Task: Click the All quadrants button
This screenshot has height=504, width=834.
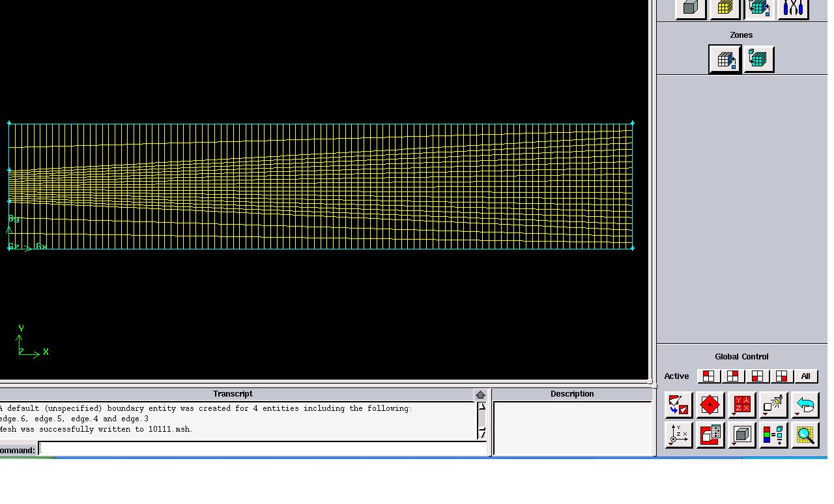Action: pos(805,376)
